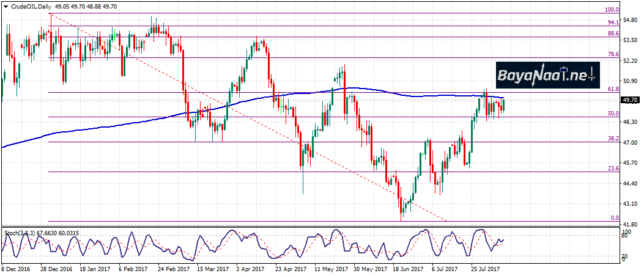Click the triangle arrow beside CrudeOIL,Daily title
This screenshot has width=644, height=276.
click(5, 6)
